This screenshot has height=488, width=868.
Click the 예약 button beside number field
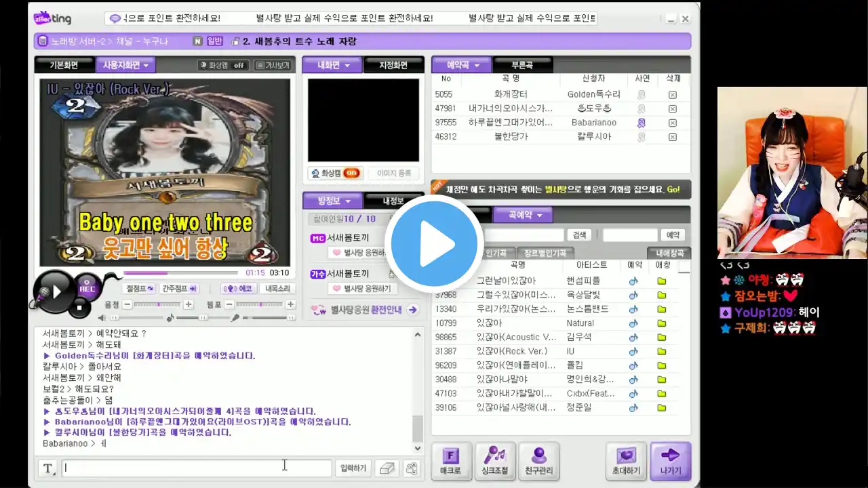(x=672, y=235)
